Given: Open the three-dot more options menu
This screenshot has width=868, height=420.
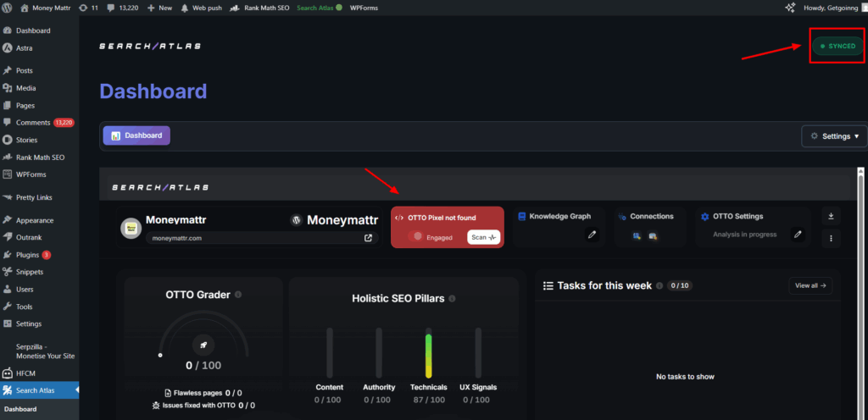Looking at the screenshot, I should point(831,238).
